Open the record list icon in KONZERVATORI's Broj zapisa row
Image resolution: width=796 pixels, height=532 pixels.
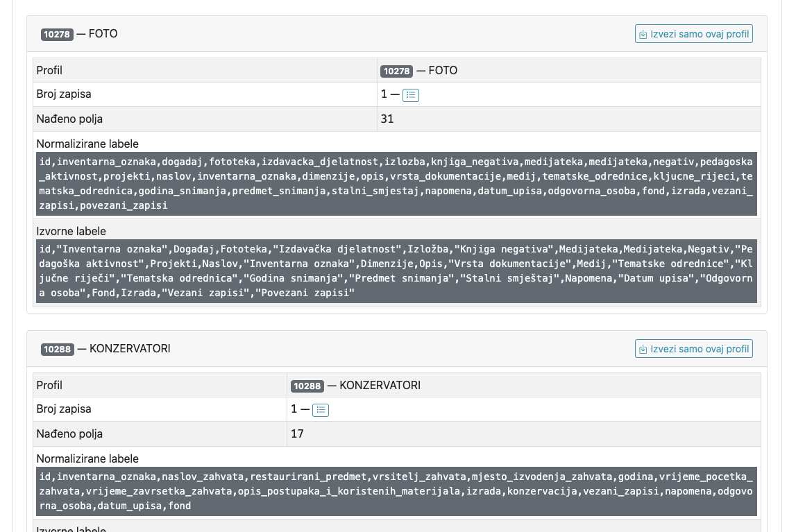(x=321, y=410)
